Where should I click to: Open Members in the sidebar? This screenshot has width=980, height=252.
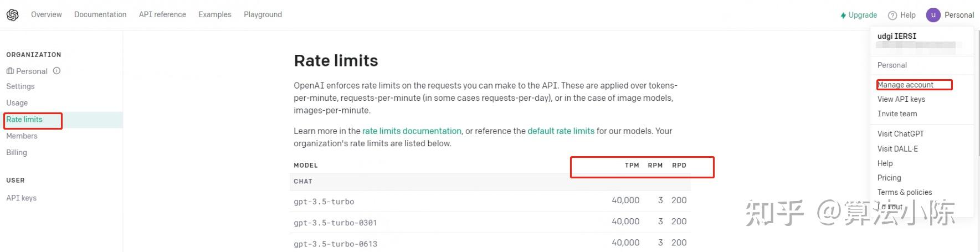coord(22,136)
